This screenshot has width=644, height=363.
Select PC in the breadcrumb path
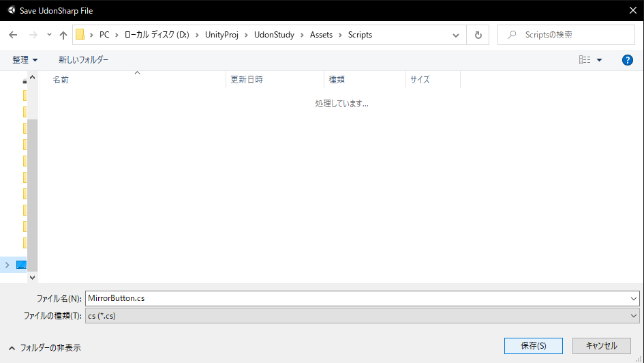coord(104,35)
